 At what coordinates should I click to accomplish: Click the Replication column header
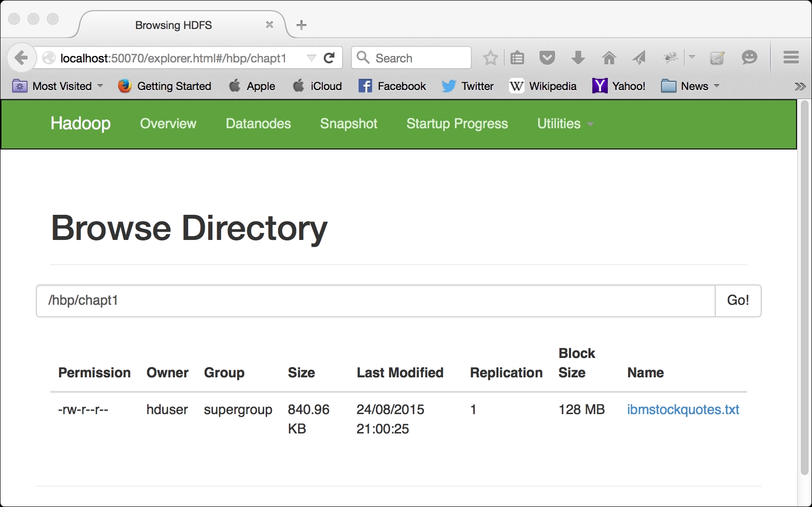[506, 373]
